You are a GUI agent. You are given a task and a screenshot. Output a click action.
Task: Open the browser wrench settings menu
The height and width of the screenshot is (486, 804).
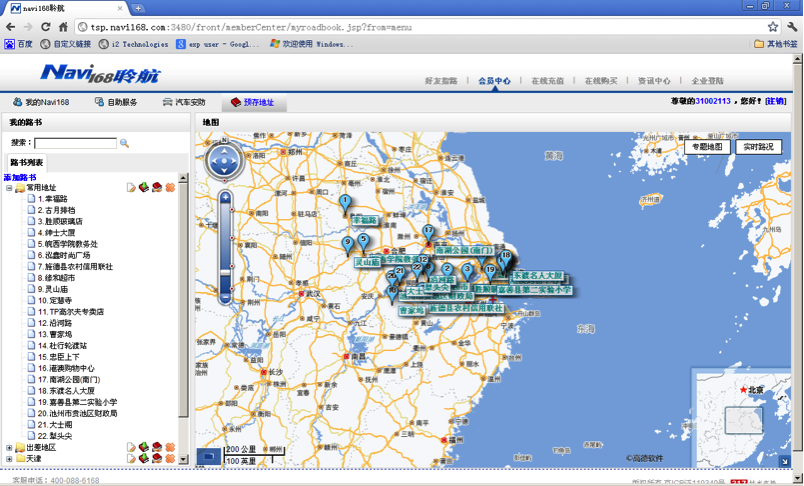pyautogui.click(x=792, y=27)
